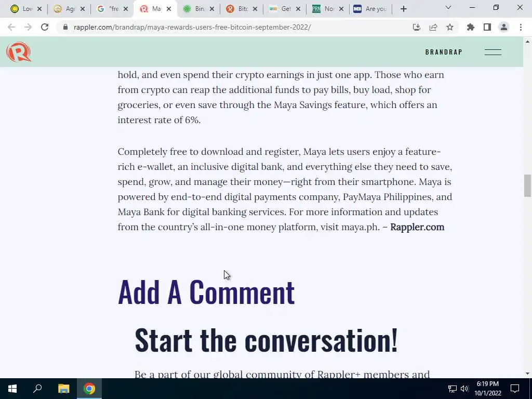Open the volume tray icon

(x=464, y=389)
